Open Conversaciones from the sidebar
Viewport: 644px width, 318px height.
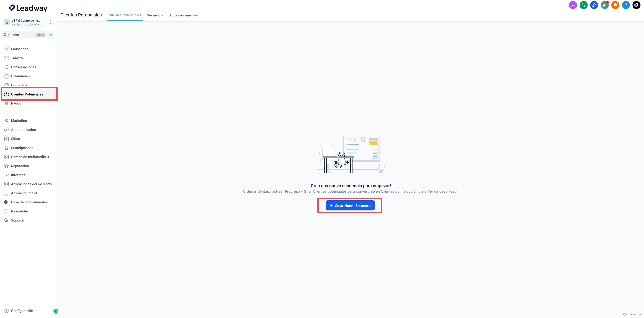23,67
